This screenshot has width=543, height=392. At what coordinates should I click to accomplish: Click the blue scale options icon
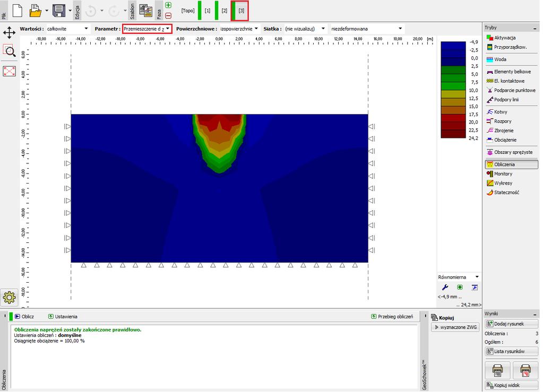pos(475,287)
